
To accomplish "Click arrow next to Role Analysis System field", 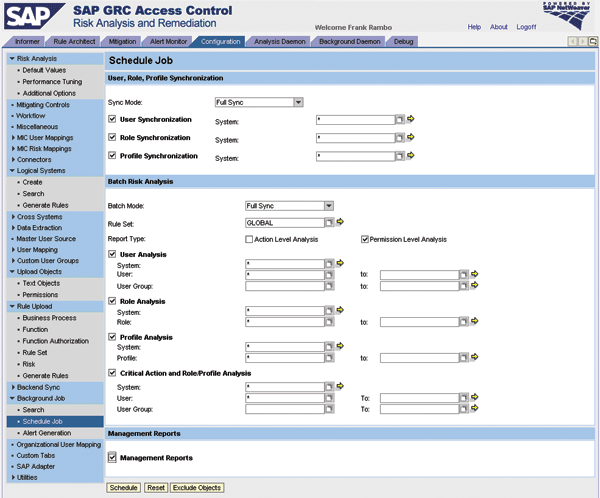I will point(340,311).
